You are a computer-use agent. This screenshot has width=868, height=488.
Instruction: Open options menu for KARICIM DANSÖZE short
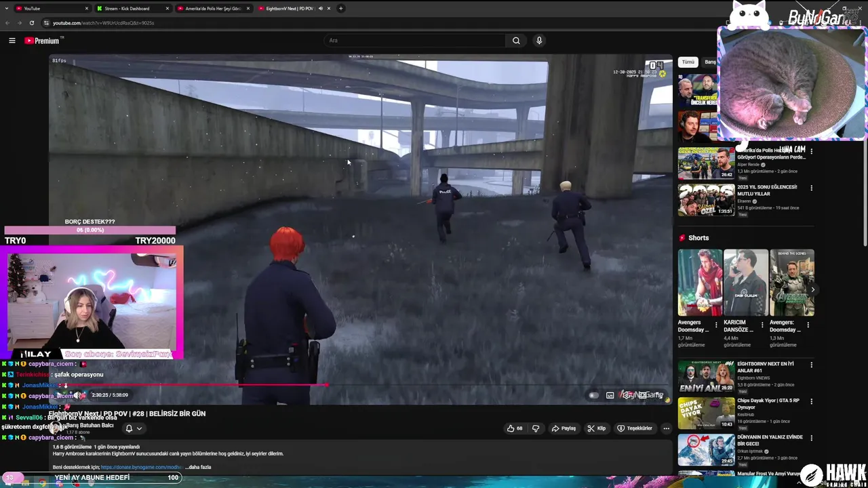(x=762, y=325)
